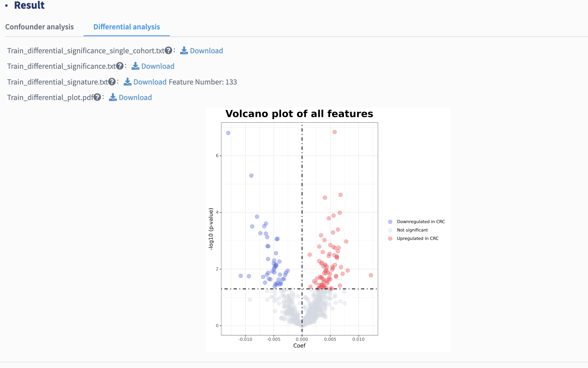The width and height of the screenshot is (588, 368).
Task: Click Train_differential_significance_single_cohort.txt file name
Action: pyautogui.click(x=86, y=51)
